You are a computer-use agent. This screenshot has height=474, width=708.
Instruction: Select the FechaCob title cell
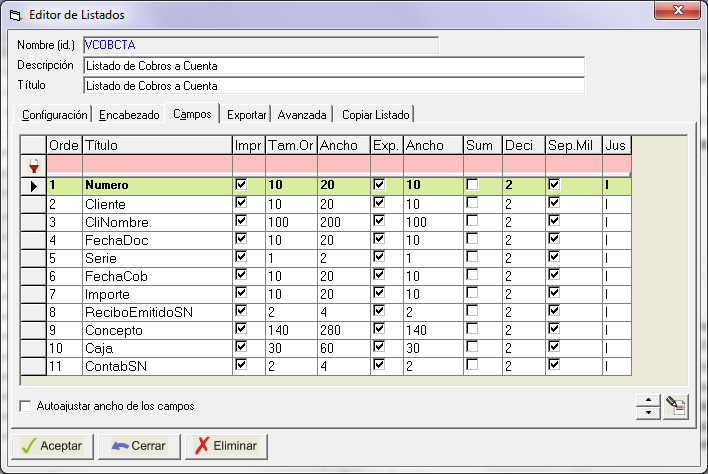(156, 276)
